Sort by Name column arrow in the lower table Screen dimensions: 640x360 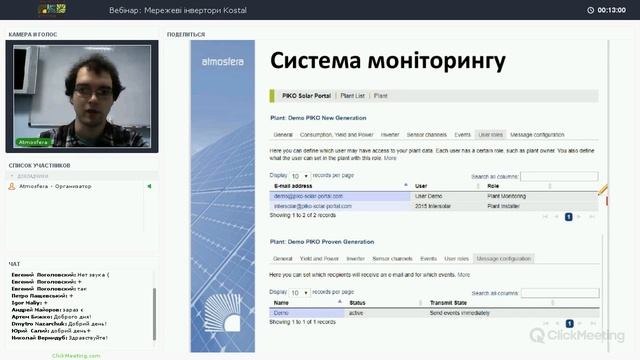coord(340,302)
